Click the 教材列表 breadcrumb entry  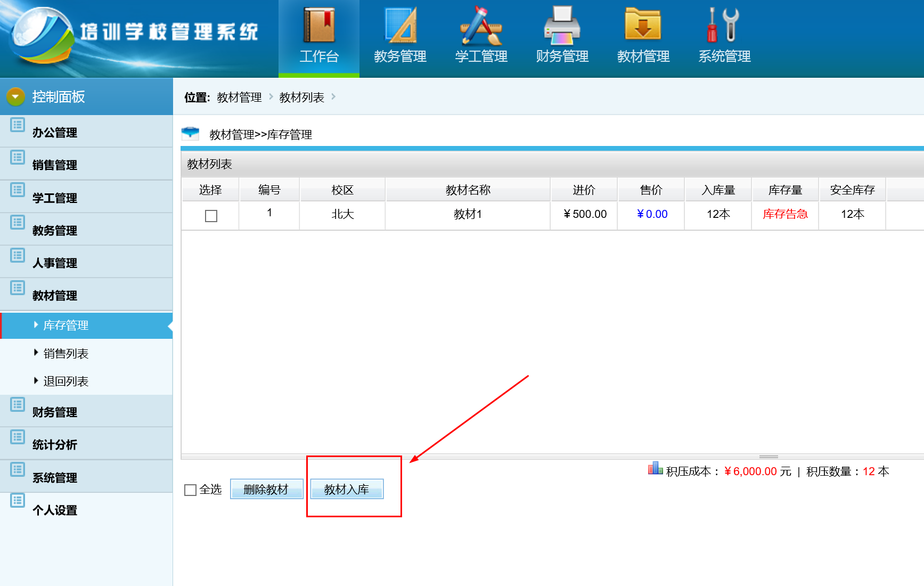click(x=301, y=97)
